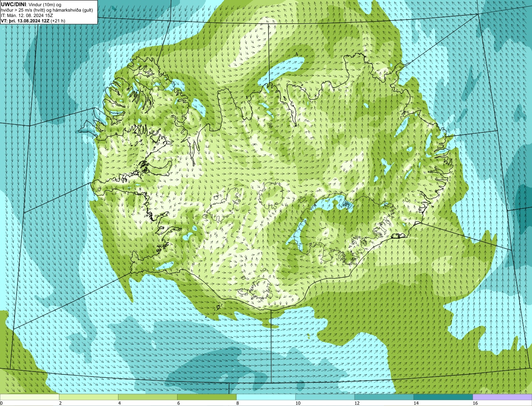Click the 14–16 m/s dark teal legend swatch
532x406 pixels.
[x=443, y=397]
